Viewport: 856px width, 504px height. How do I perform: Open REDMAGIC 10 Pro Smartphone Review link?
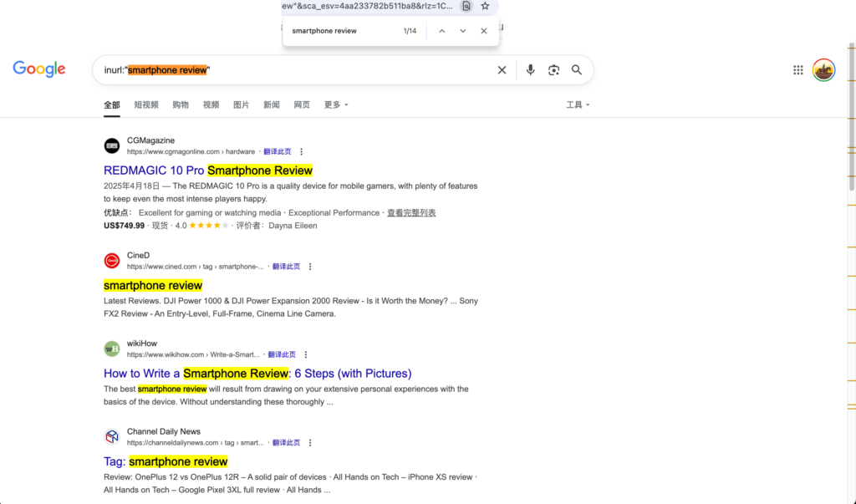208,171
